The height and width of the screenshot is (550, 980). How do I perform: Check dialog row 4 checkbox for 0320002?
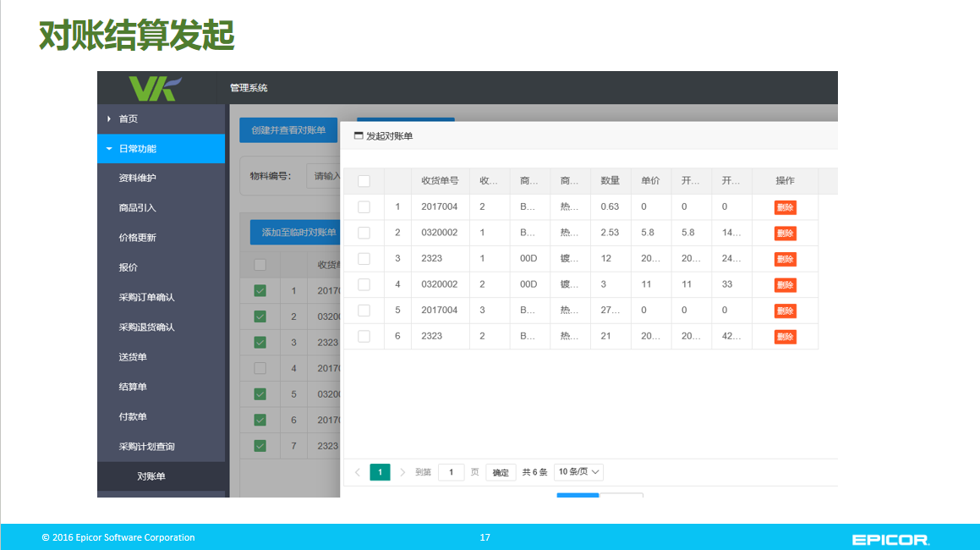click(364, 284)
